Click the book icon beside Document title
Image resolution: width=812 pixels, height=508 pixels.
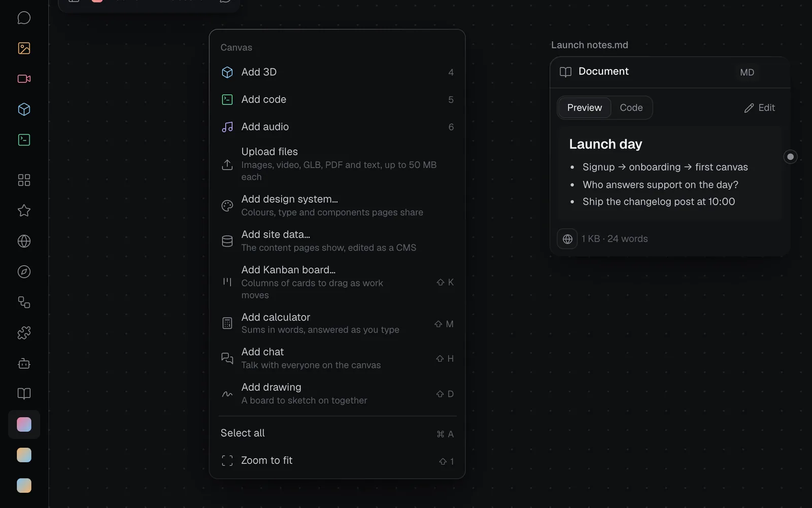pos(565,72)
